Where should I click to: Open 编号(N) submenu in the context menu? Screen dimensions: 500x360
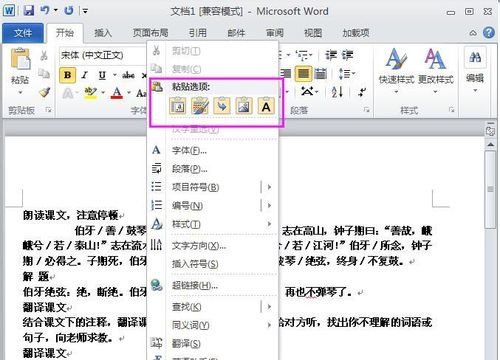pos(213,206)
